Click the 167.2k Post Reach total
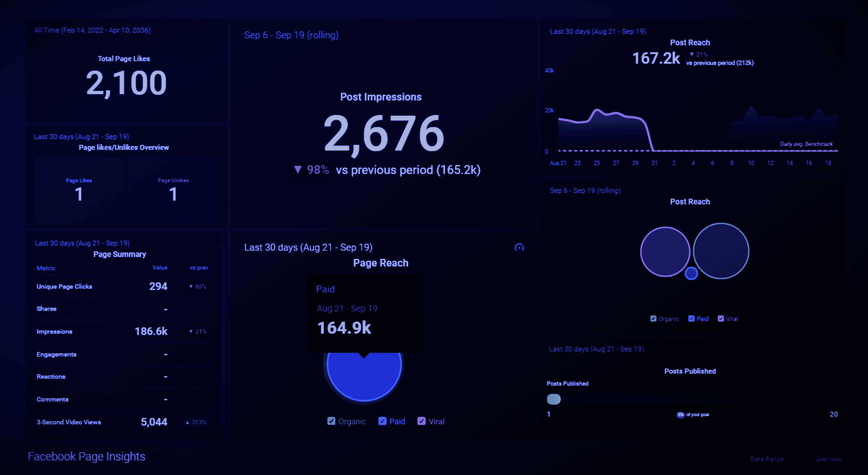Screen dimensions: 868x475 (656, 58)
